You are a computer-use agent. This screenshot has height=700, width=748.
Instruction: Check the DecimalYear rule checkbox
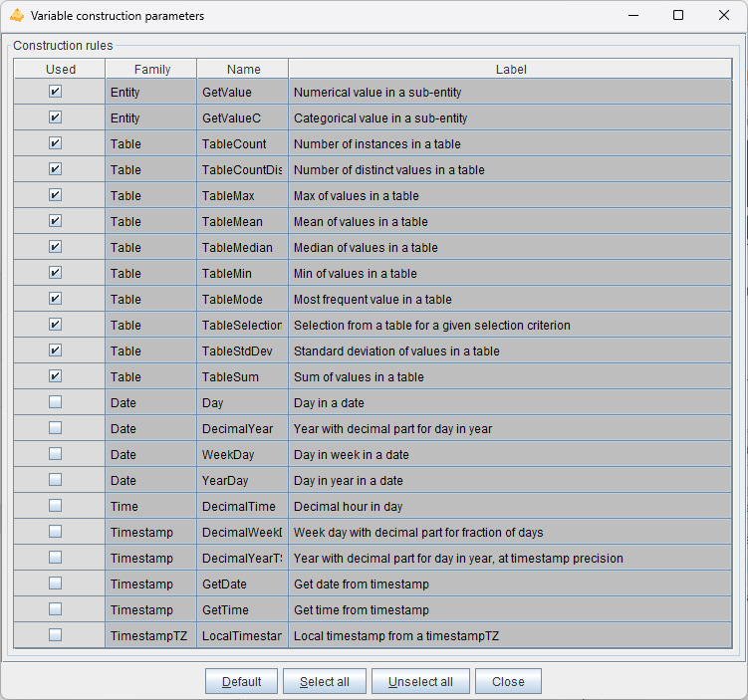tap(56, 428)
